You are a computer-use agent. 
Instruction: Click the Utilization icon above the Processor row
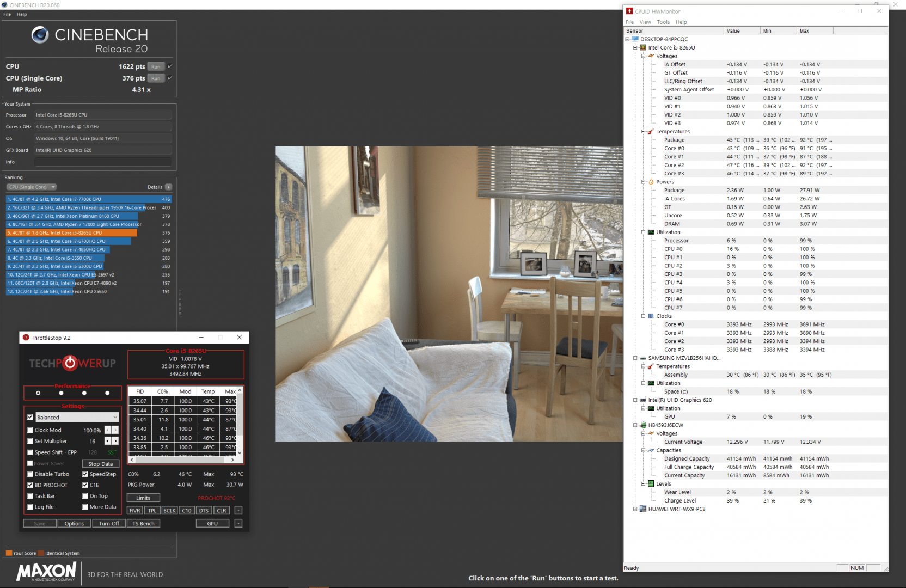click(x=651, y=232)
